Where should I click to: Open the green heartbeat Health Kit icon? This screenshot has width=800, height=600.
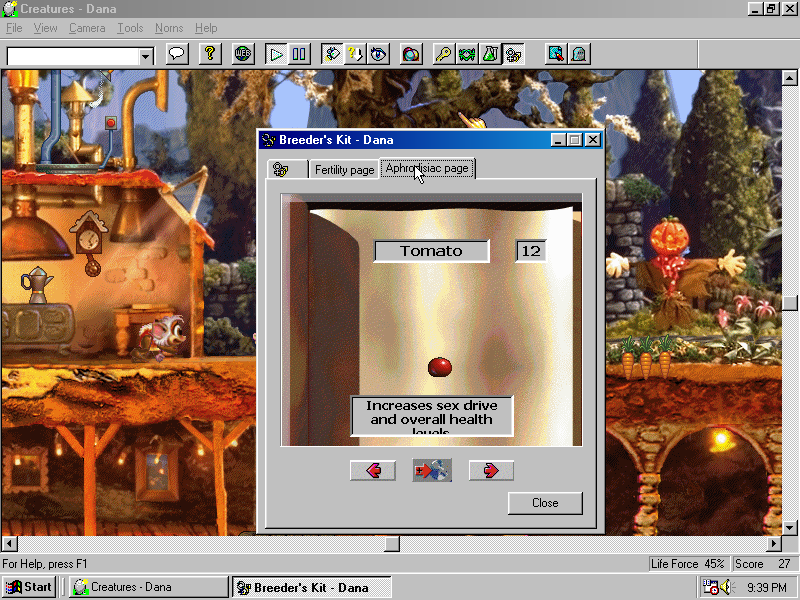click(466, 54)
